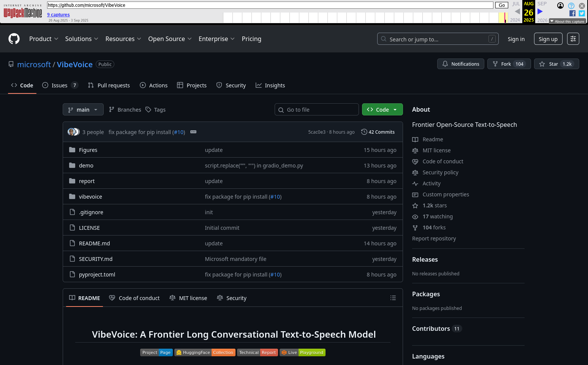Click the demo folder icon
Image resolution: width=588 pixels, height=365 pixels.
pos(72,165)
